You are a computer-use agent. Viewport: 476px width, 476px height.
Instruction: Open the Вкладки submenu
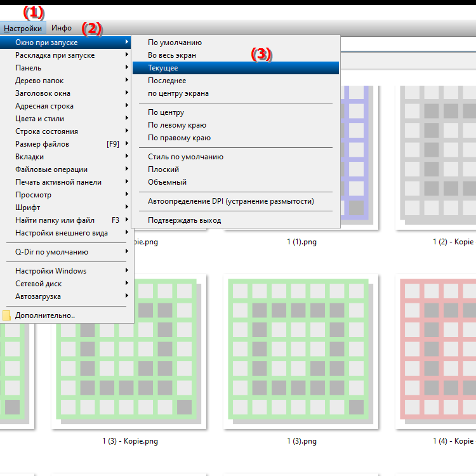click(65, 157)
